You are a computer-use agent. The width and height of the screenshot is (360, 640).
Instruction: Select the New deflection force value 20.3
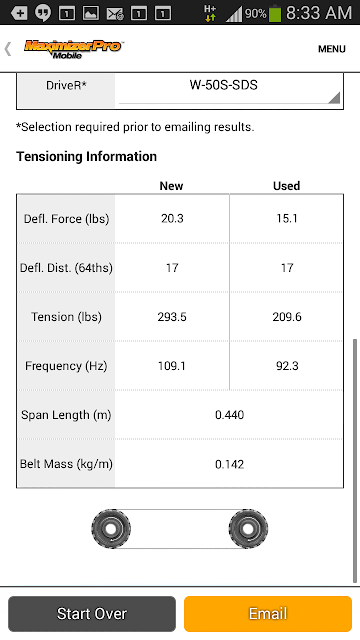[x=172, y=219]
